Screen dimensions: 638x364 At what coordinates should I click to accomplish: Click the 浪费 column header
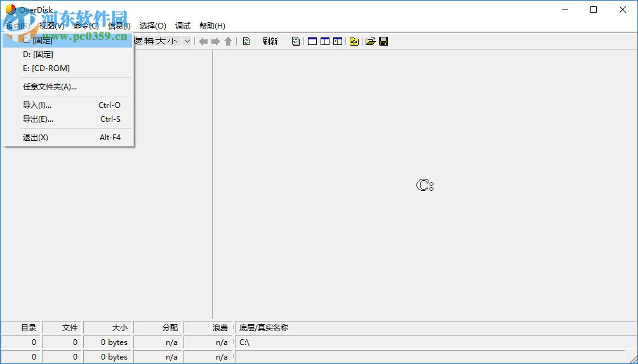[x=208, y=328]
